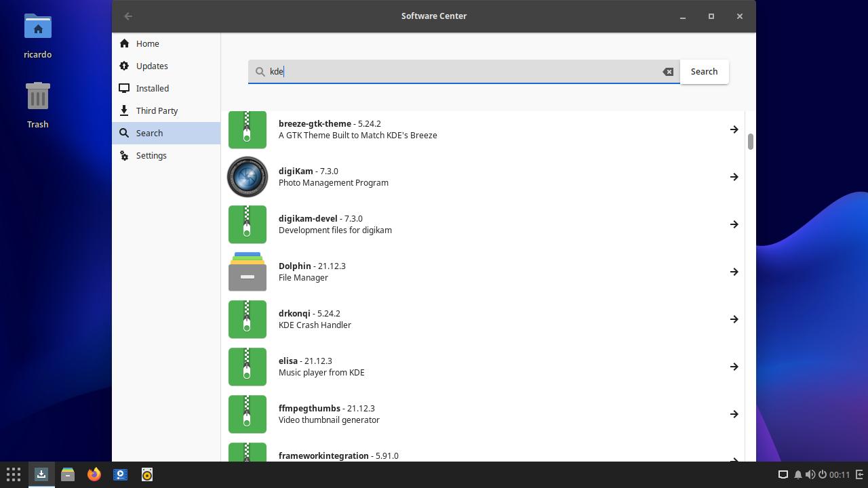
Task: Select 'Music player from KDE' text
Action: point(321,373)
